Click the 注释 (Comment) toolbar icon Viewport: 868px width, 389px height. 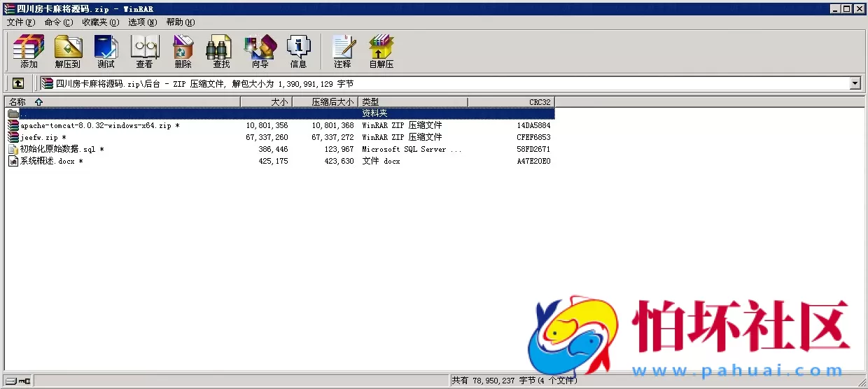tap(342, 51)
